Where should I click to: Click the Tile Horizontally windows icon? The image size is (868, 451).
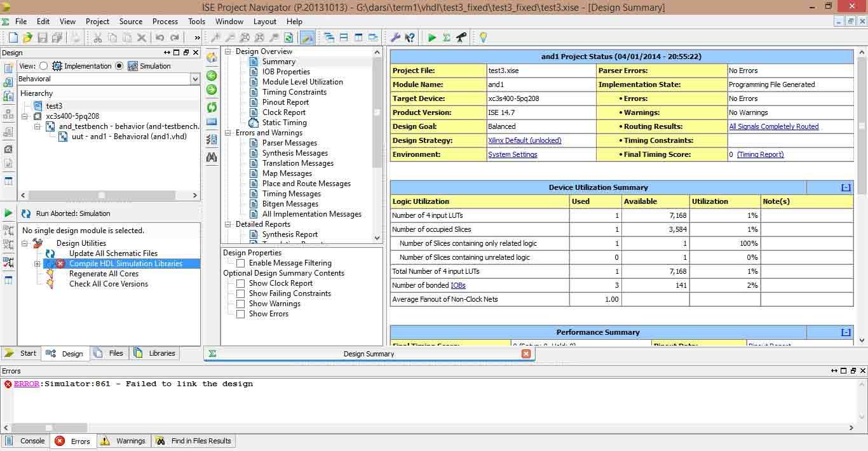pos(344,37)
